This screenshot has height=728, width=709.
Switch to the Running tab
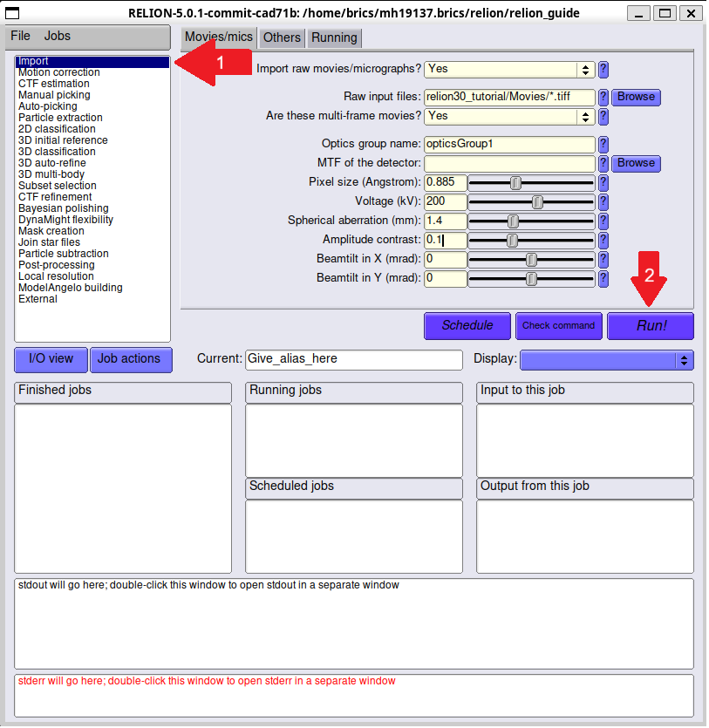pos(334,37)
